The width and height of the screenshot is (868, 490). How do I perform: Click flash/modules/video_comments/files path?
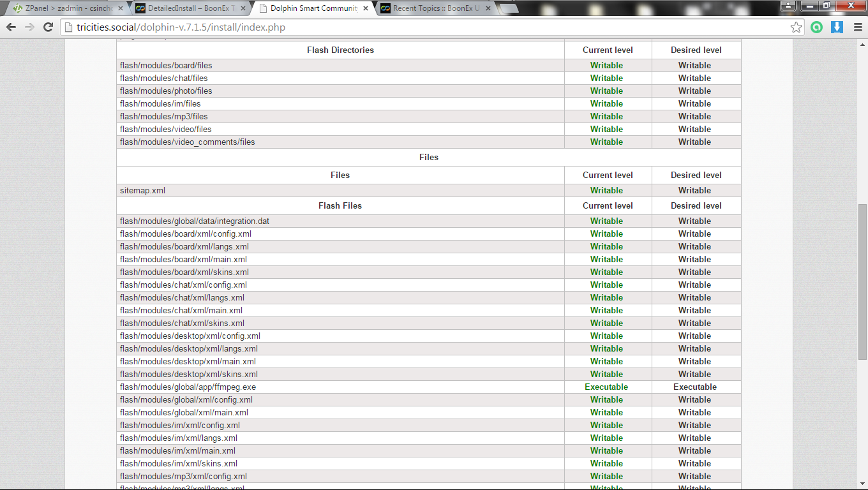coord(187,142)
